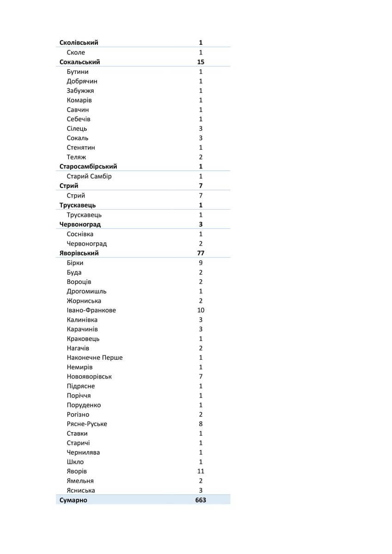392x554 pixels.
Task: Click the Дрогомишль village name
Action: coord(86,291)
